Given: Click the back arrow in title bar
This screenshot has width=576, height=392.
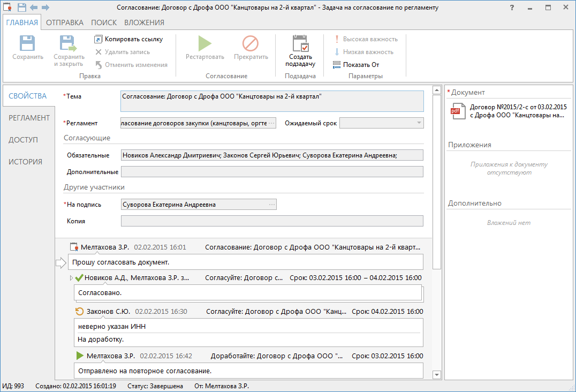Looking at the screenshot, I should coord(34,7).
